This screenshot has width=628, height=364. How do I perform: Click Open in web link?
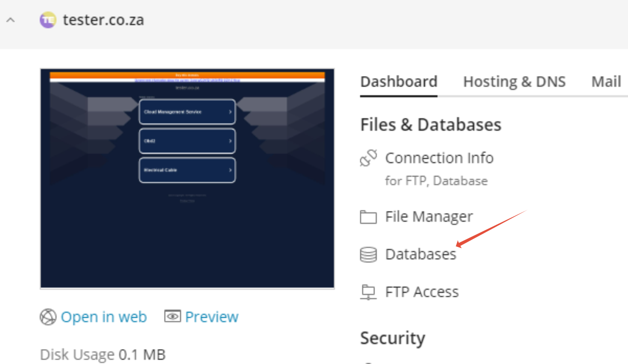[x=104, y=317]
